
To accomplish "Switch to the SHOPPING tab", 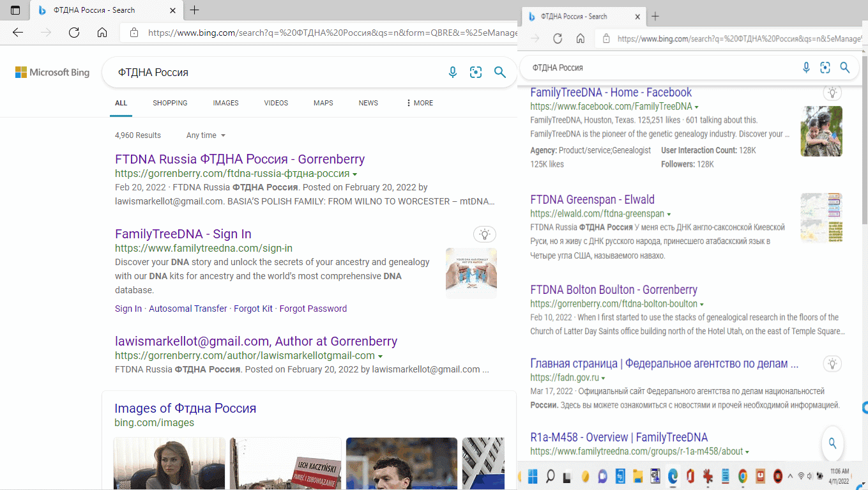I will coord(170,103).
